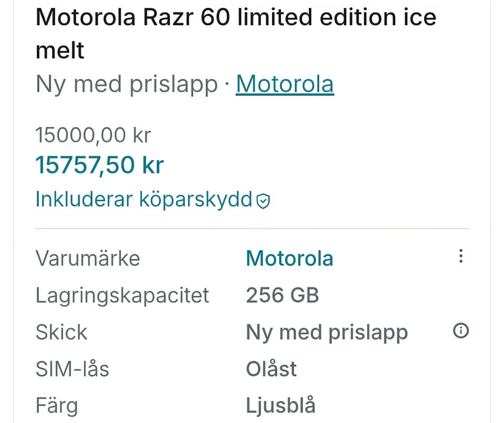
Task: Click the 'Lagringskapacitet' label
Action: pyautogui.click(x=122, y=295)
